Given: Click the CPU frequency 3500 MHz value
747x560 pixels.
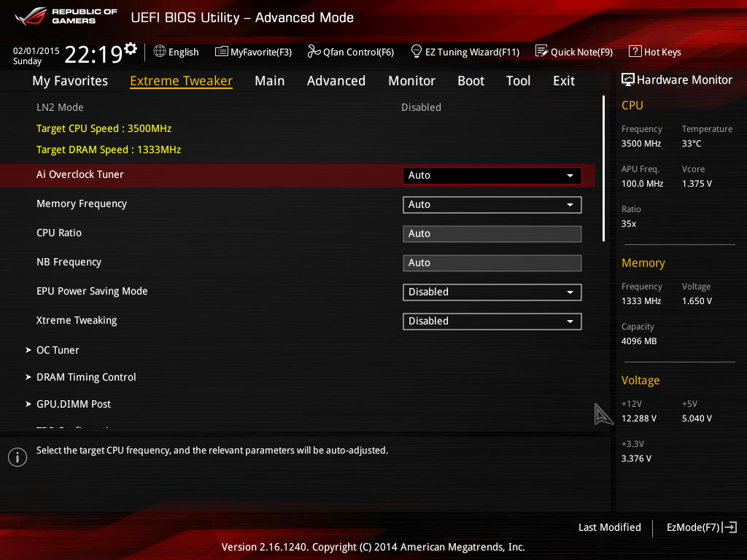Looking at the screenshot, I should [x=641, y=144].
